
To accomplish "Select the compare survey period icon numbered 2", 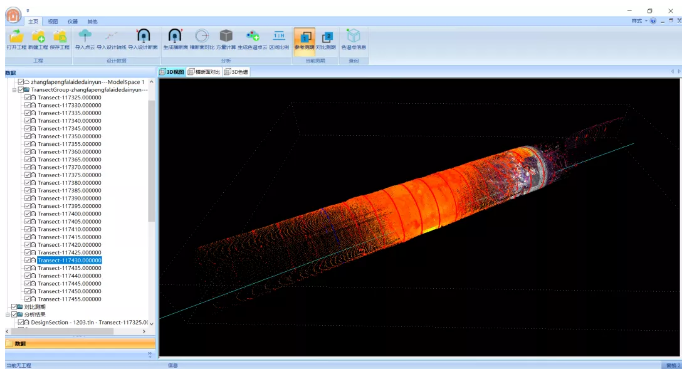I will coord(326,37).
